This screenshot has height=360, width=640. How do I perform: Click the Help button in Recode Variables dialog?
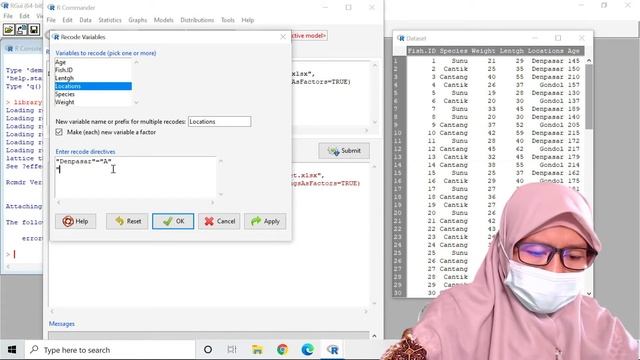click(x=76, y=221)
